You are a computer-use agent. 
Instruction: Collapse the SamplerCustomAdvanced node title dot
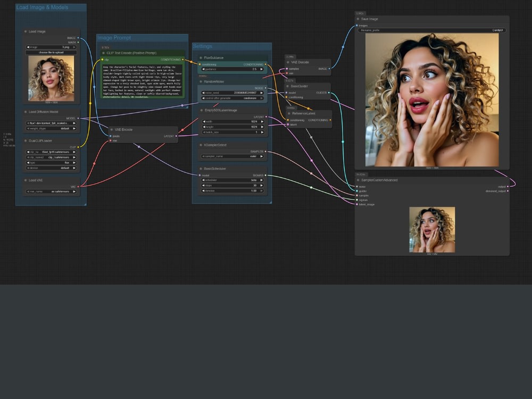click(358, 180)
